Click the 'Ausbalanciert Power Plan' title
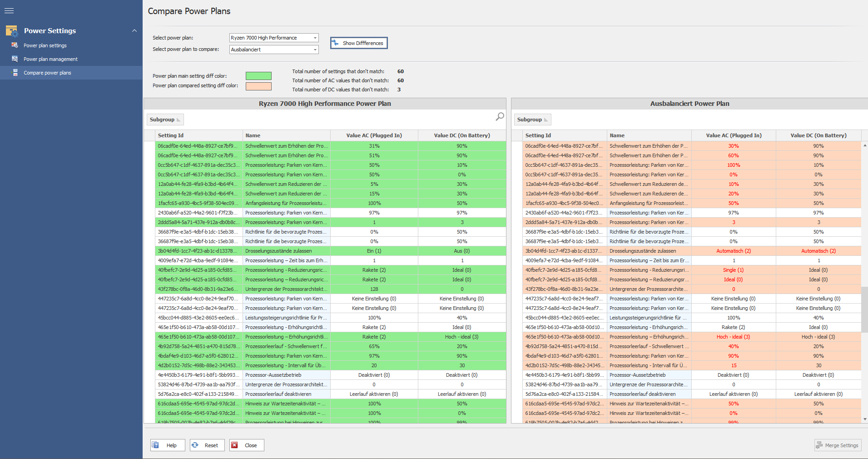The image size is (868, 459). [x=689, y=104]
